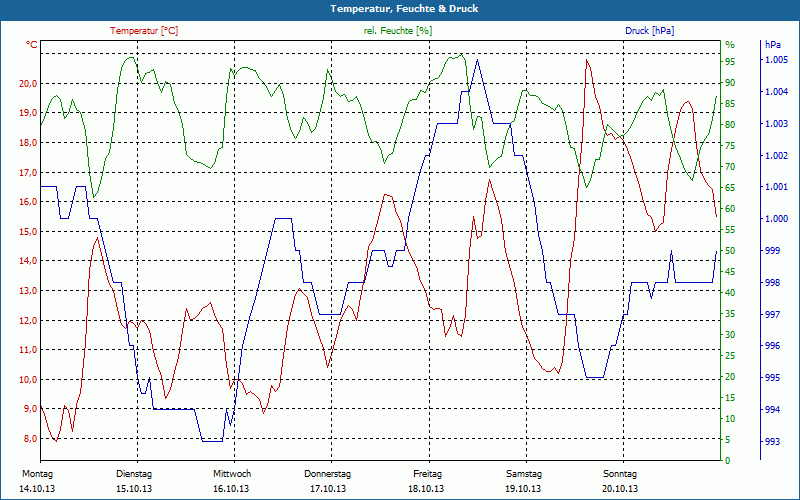Select the green "rel. Feuchte [%]" legend label

397,31
